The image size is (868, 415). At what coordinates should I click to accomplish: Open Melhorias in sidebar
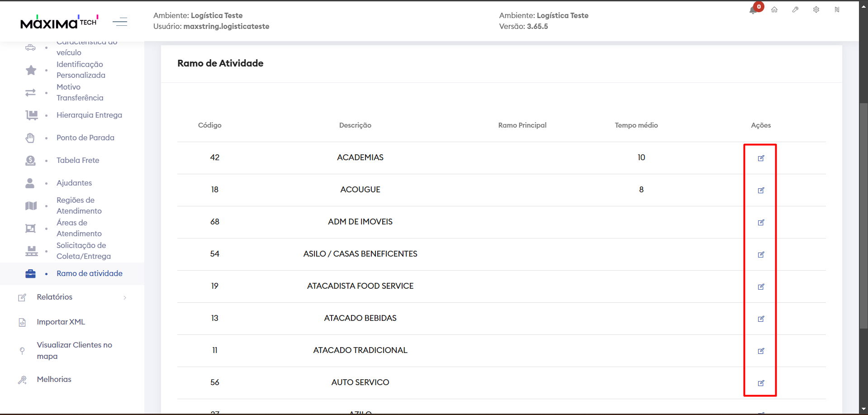[54, 379]
